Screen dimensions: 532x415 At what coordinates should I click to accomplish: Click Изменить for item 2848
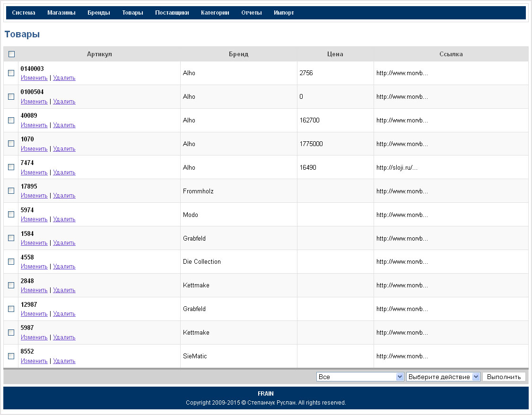point(34,290)
